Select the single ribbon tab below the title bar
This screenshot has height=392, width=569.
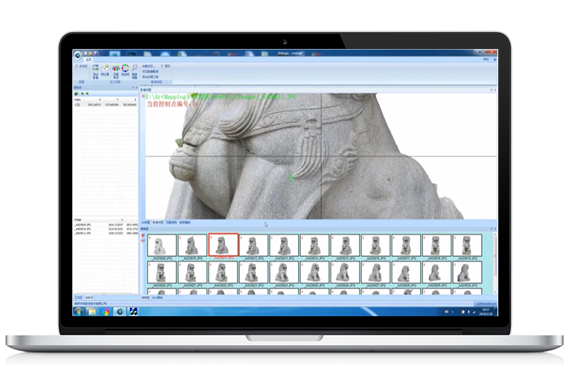89,60
